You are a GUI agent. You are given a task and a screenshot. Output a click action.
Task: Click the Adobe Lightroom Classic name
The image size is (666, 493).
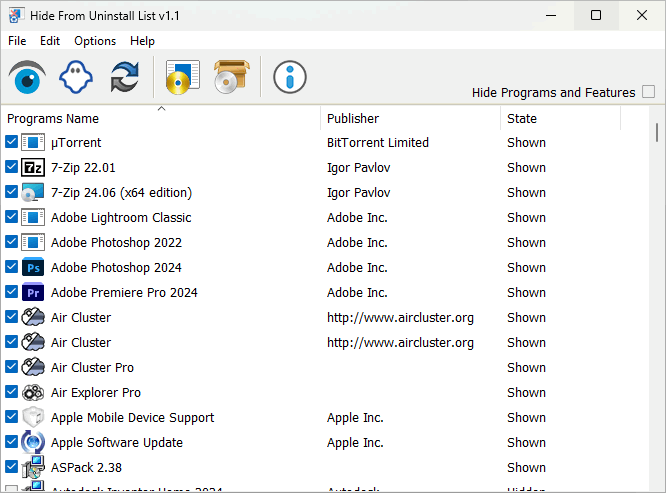click(121, 218)
